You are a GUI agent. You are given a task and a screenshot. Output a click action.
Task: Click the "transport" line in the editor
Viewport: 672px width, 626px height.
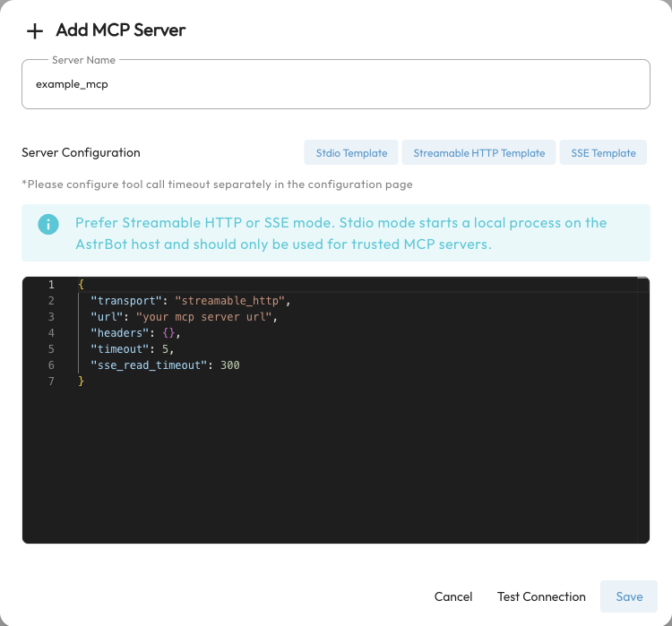point(191,301)
